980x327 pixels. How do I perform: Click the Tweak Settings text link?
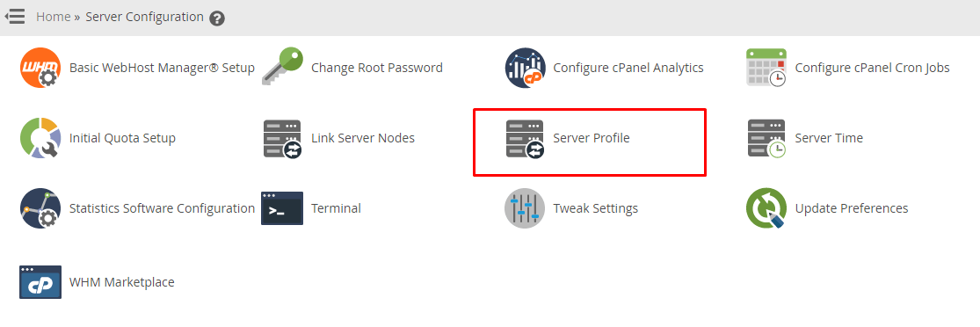596,208
